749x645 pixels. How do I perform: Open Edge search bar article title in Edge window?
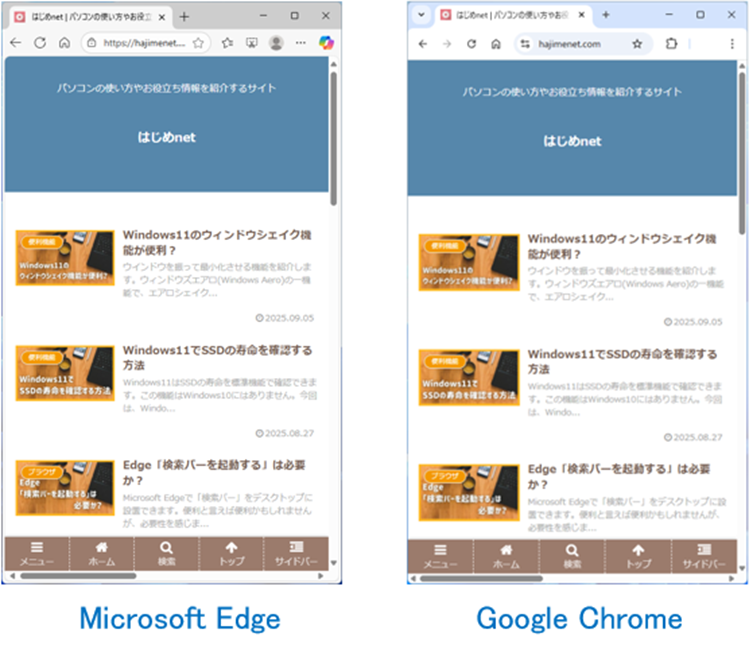pyautogui.click(x=214, y=473)
